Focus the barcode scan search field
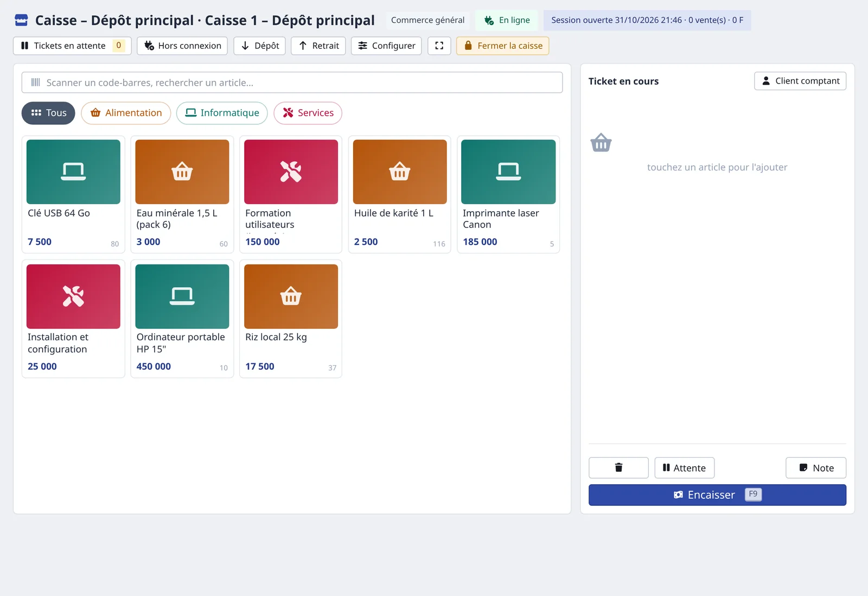 292,83
